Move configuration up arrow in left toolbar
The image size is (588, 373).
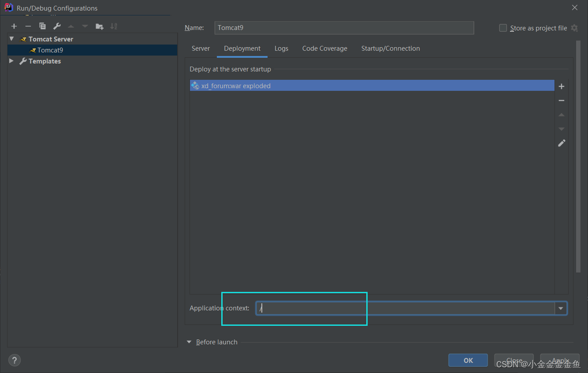coord(71,26)
